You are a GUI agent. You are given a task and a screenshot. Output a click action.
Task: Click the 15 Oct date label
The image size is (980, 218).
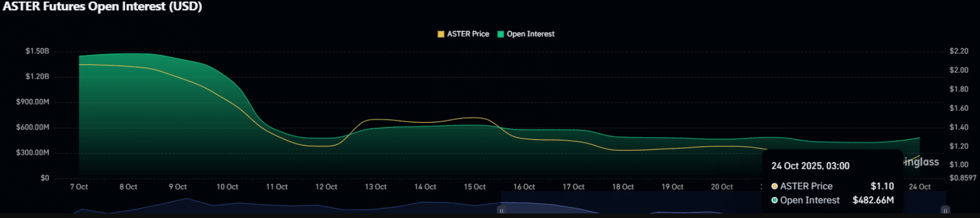(475, 187)
